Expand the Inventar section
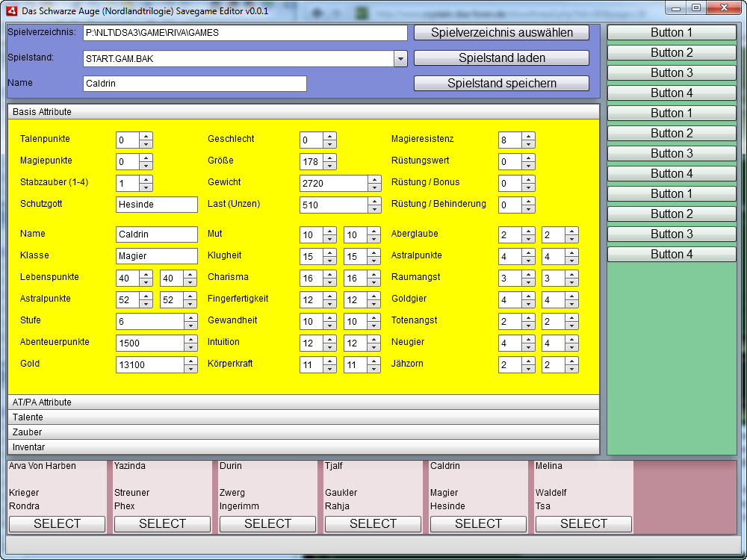747x560 pixels. [x=303, y=447]
